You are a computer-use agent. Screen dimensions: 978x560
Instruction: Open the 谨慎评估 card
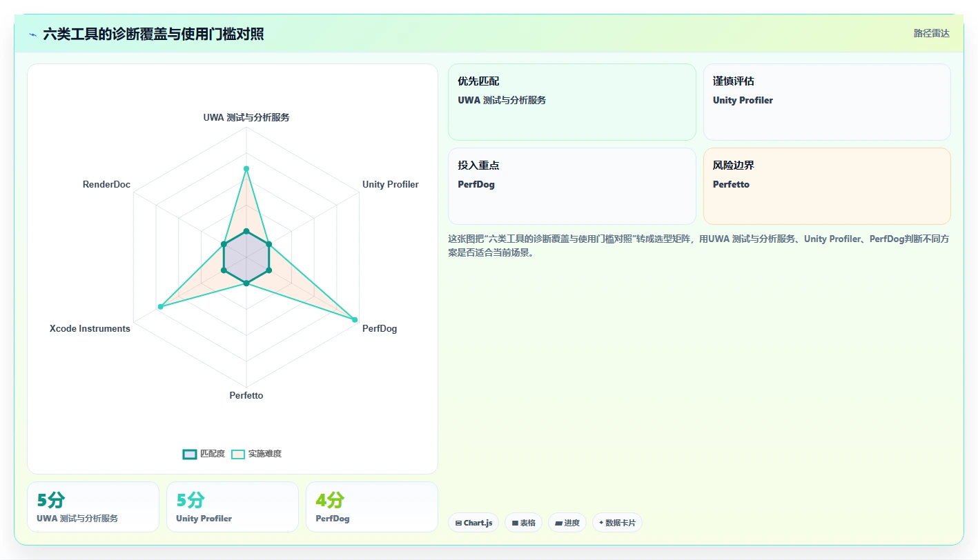coord(827,102)
